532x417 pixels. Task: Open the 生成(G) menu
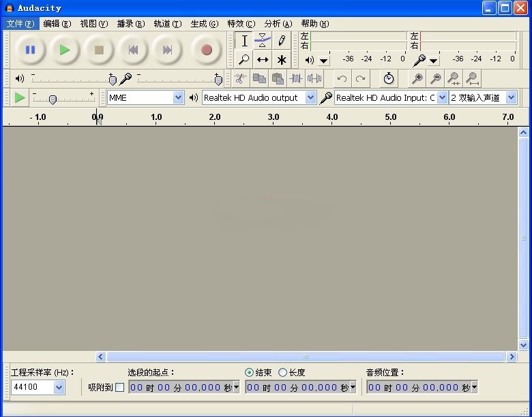click(204, 24)
